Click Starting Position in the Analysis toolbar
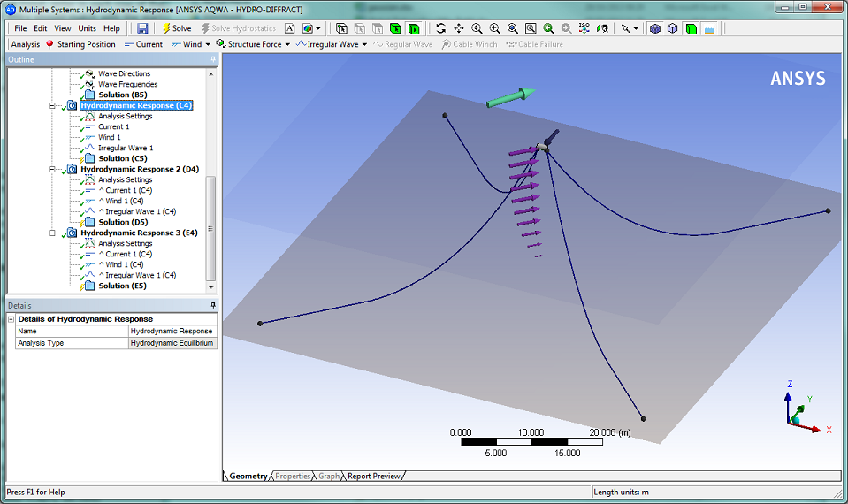848x504 pixels. tap(80, 44)
